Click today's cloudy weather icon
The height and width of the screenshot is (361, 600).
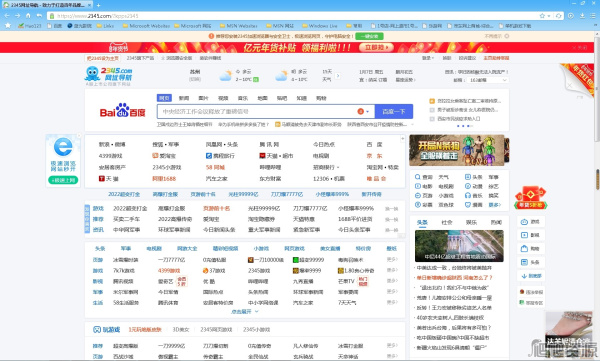click(225, 76)
